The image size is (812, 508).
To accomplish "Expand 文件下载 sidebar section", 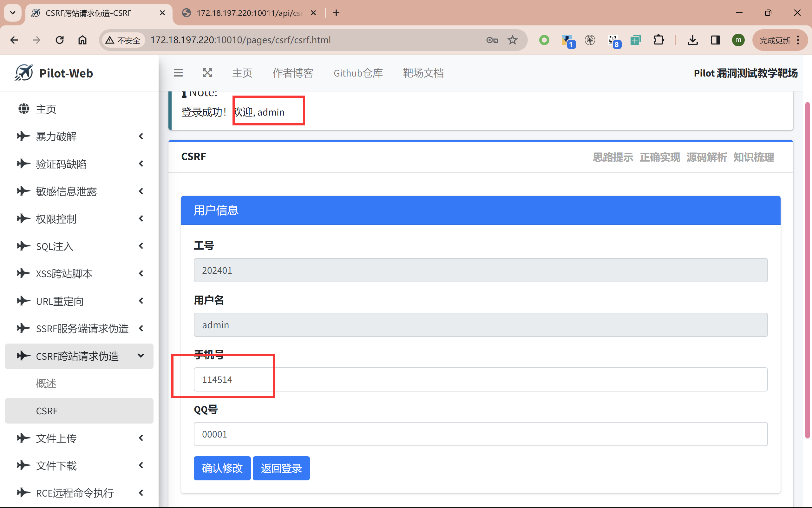I will click(x=79, y=466).
